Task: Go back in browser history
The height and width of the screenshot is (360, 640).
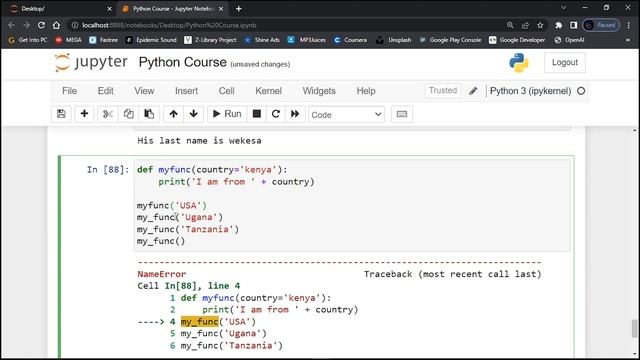Action: 11,25
